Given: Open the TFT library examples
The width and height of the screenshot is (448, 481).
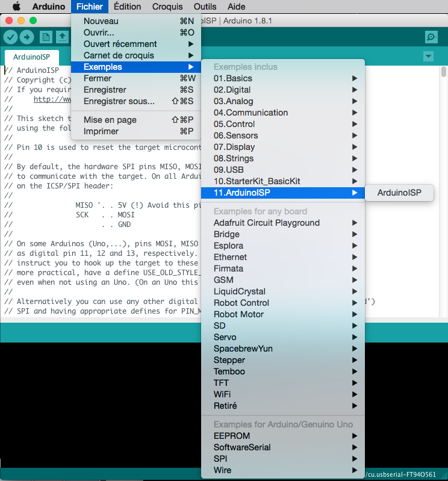Looking at the screenshot, I should (283, 383).
